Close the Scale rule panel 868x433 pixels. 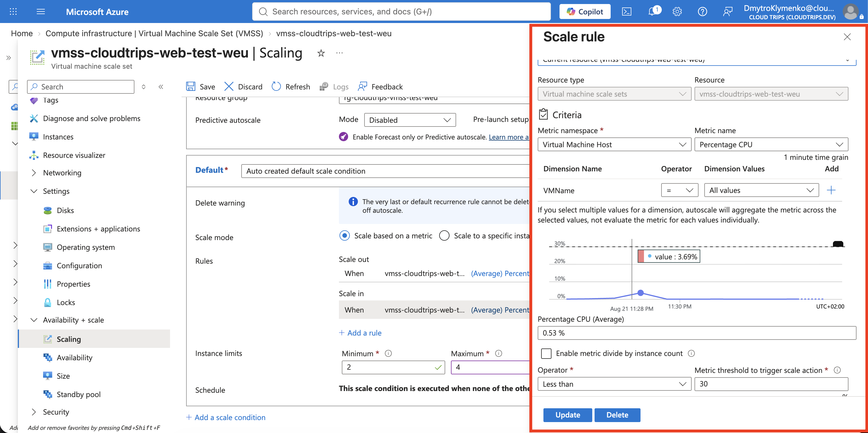click(847, 37)
